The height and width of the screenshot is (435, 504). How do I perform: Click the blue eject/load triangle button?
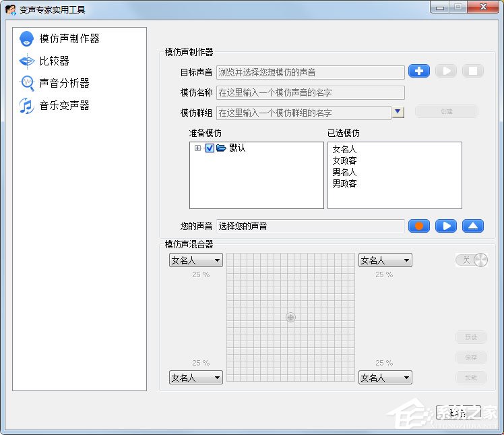point(473,226)
